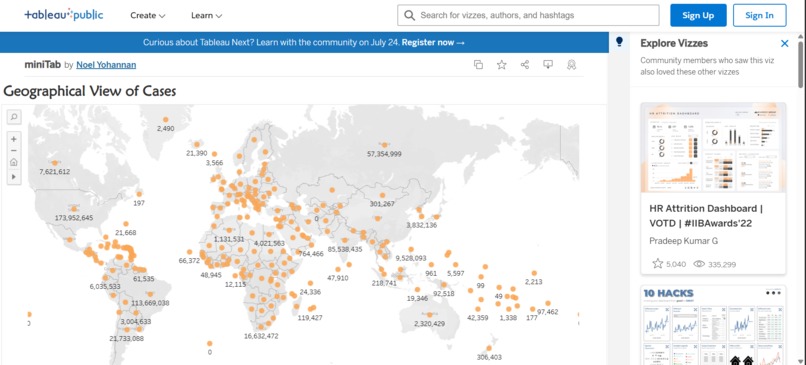Open the Create dropdown menu
Viewport: 806px width, 365px height.
148,15
